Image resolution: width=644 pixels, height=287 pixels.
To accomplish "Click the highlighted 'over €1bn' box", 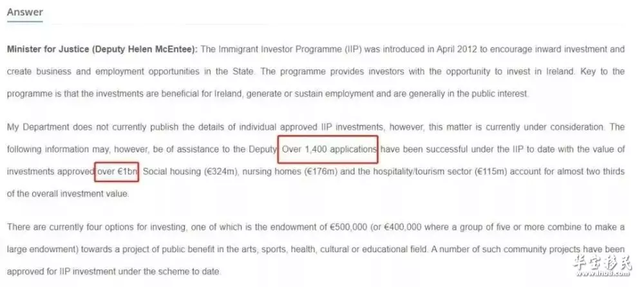I will pos(117,171).
